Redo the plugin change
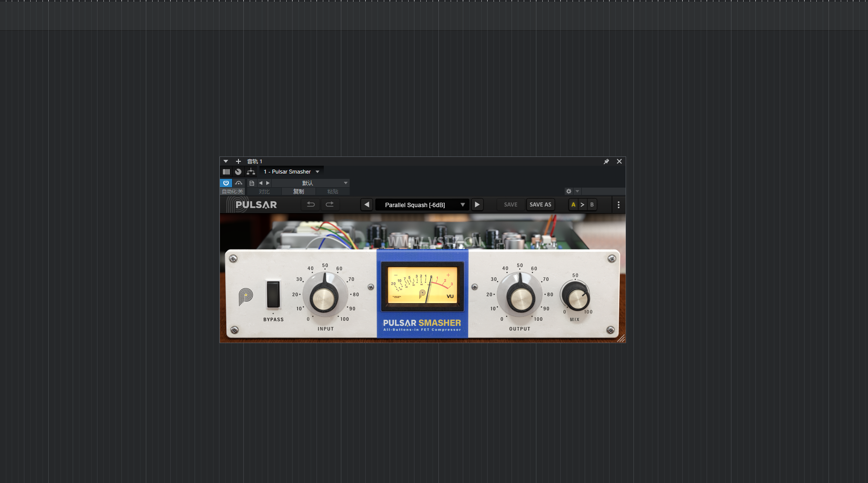 330,205
